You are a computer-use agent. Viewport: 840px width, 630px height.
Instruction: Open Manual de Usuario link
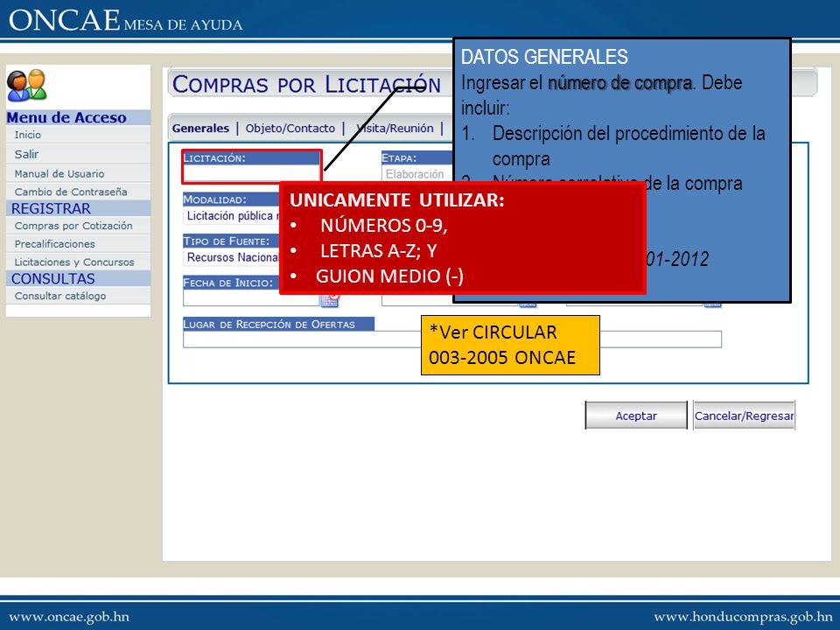coord(59,173)
